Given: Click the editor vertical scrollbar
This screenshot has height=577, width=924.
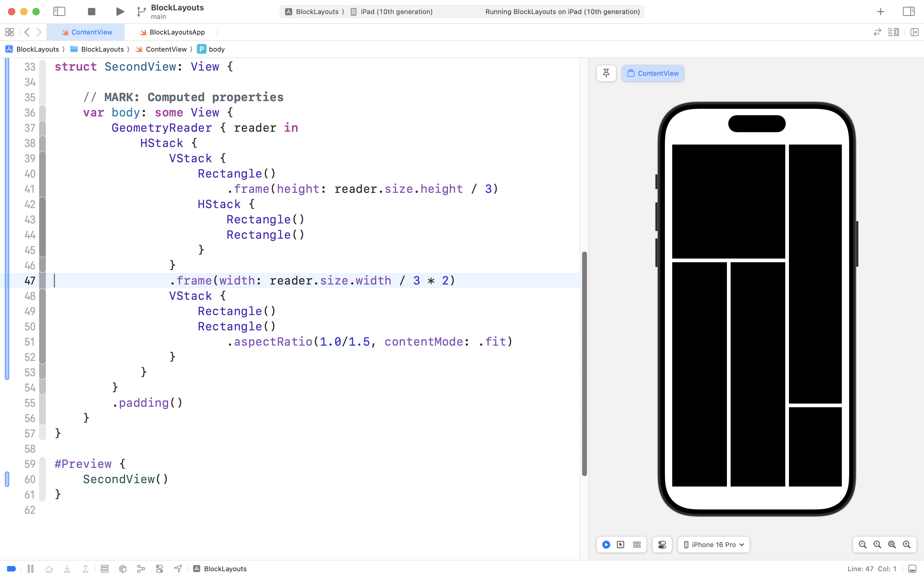Looking at the screenshot, I should tap(584, 362).
